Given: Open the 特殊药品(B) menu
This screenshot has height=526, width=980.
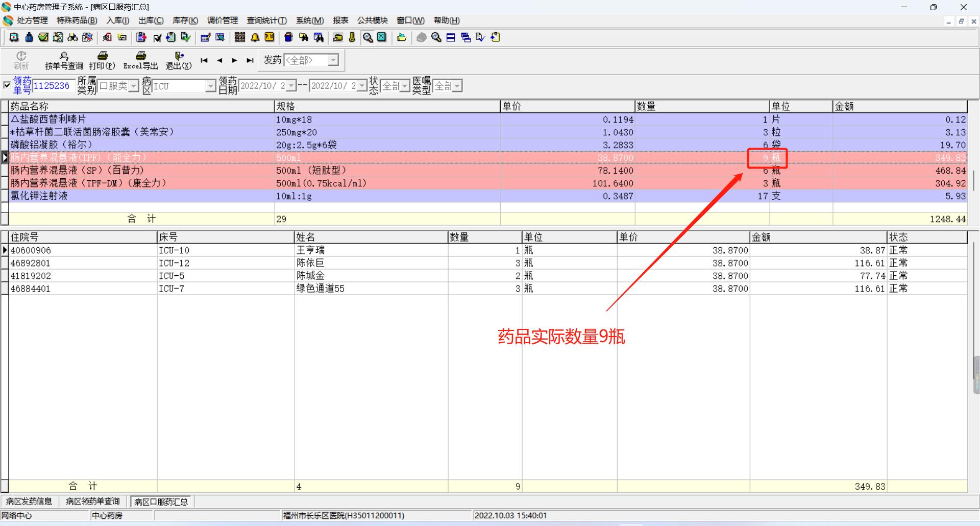Looking at the screenshot, I should point(77,20).
